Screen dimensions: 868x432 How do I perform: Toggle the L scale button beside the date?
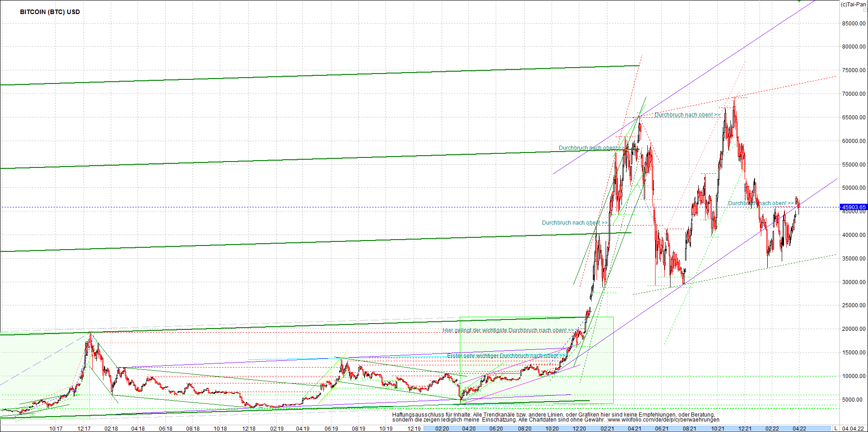[x=836, y=428]
